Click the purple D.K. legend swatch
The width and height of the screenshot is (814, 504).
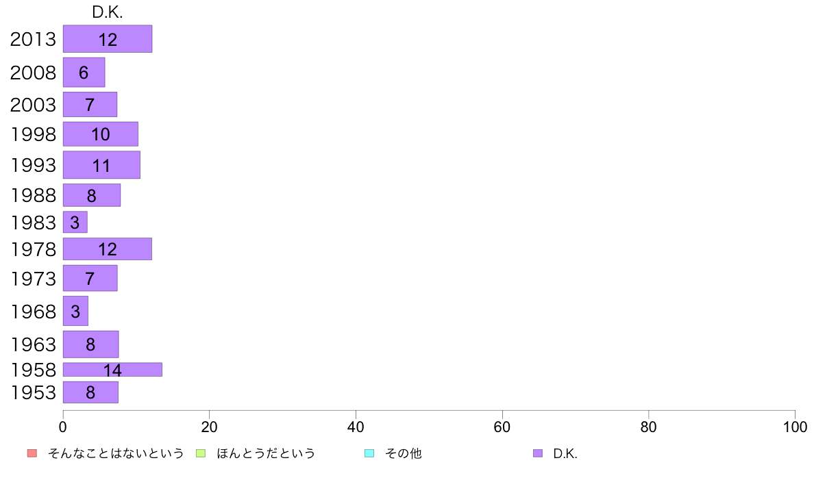point(538,453)
